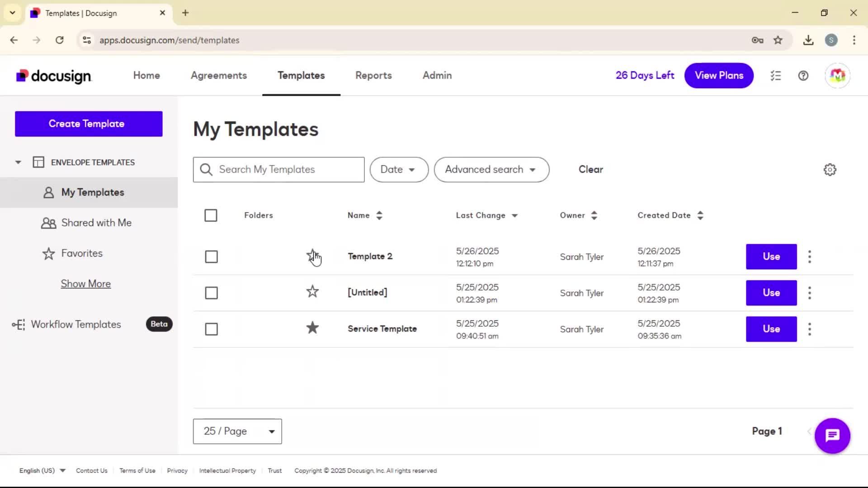Image resolution: width=868 pixels, height=488 pixels.
Task: Unfavorite the Service Template star
Action: pos(312,328)
